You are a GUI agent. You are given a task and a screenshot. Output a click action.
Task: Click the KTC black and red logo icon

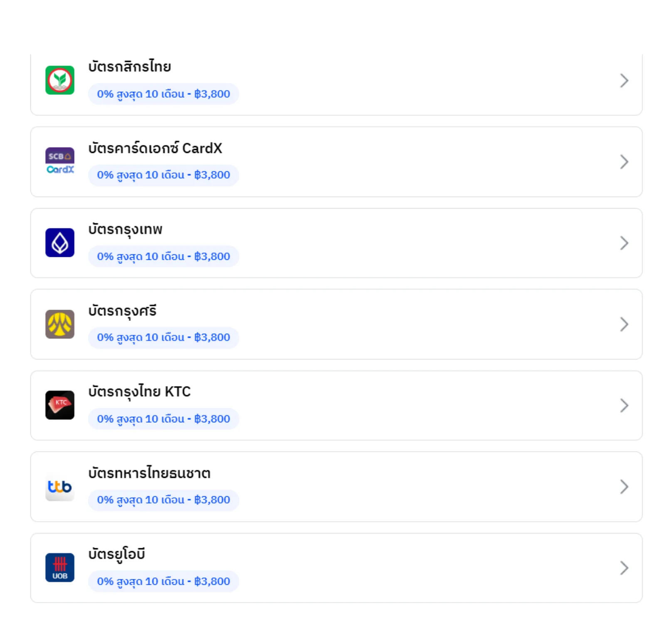click(x=60, y=405)
